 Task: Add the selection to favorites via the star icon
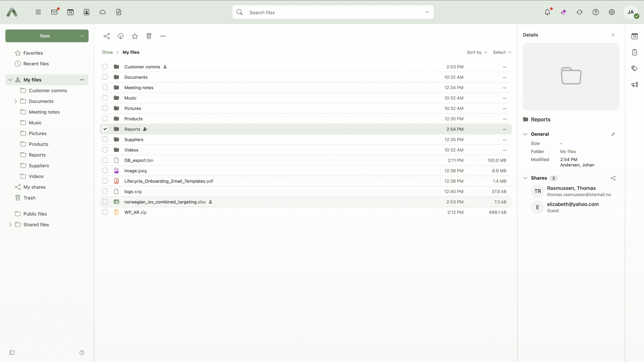click(135, 36)
